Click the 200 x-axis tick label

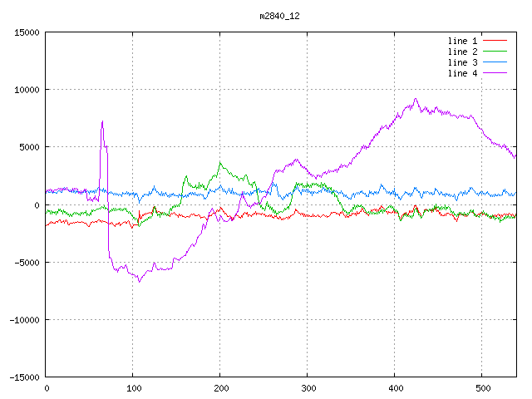(220, 388)
